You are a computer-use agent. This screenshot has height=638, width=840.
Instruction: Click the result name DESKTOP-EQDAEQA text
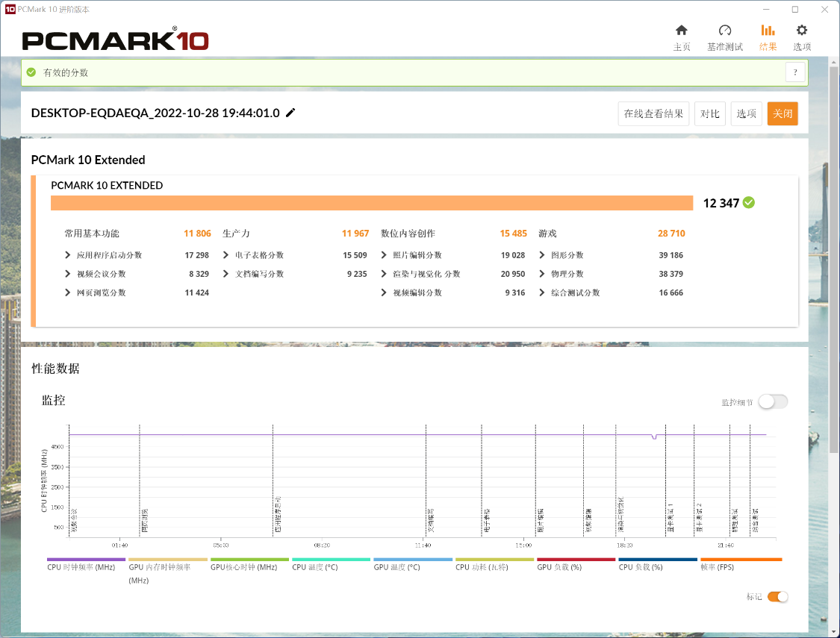pos(155,113)
